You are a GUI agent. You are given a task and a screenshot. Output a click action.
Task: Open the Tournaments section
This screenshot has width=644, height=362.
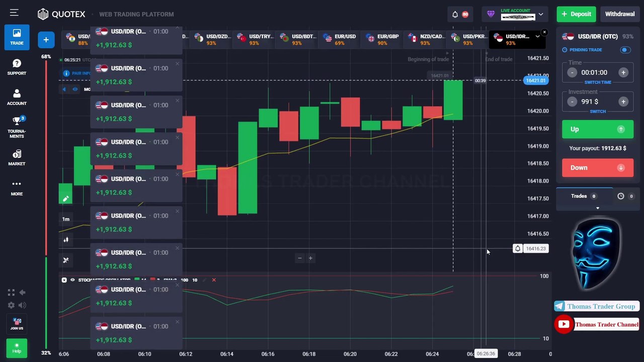[17, 127]
